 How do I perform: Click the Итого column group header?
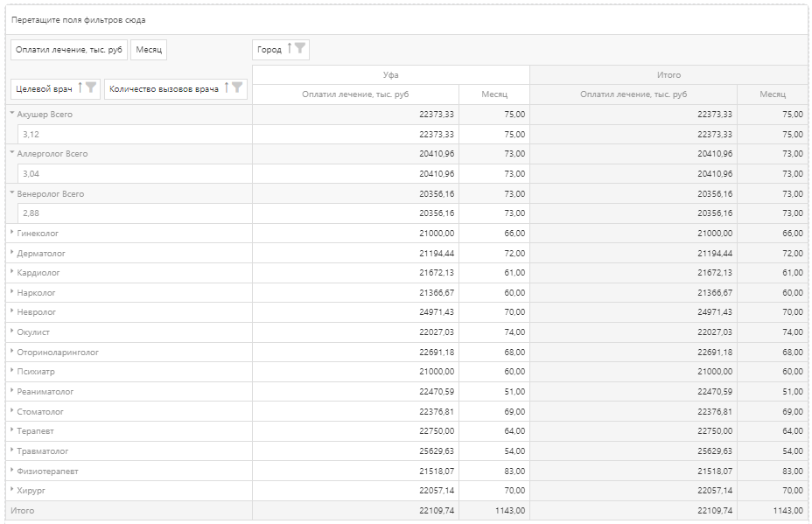point(668,75)
